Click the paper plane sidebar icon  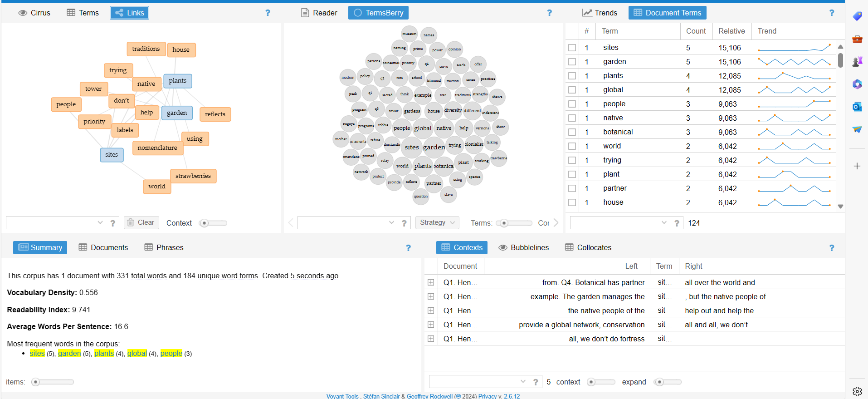point(857,129)
